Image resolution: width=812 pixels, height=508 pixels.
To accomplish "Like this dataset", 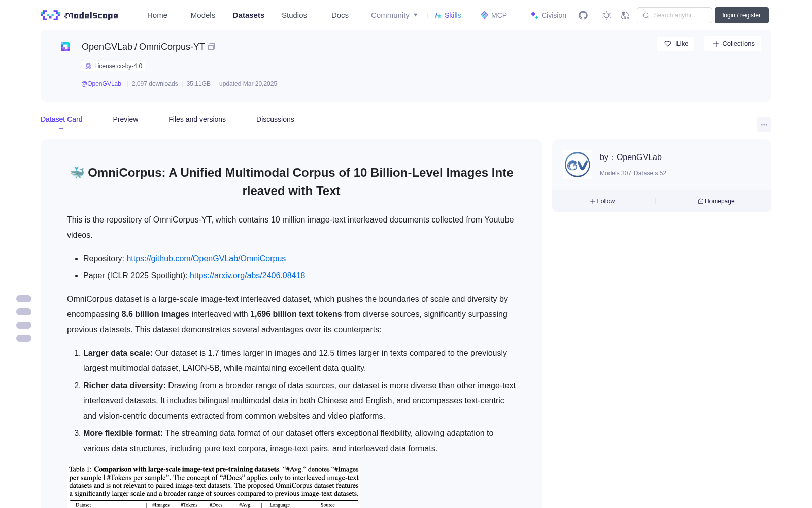I will tap(675, 44).
